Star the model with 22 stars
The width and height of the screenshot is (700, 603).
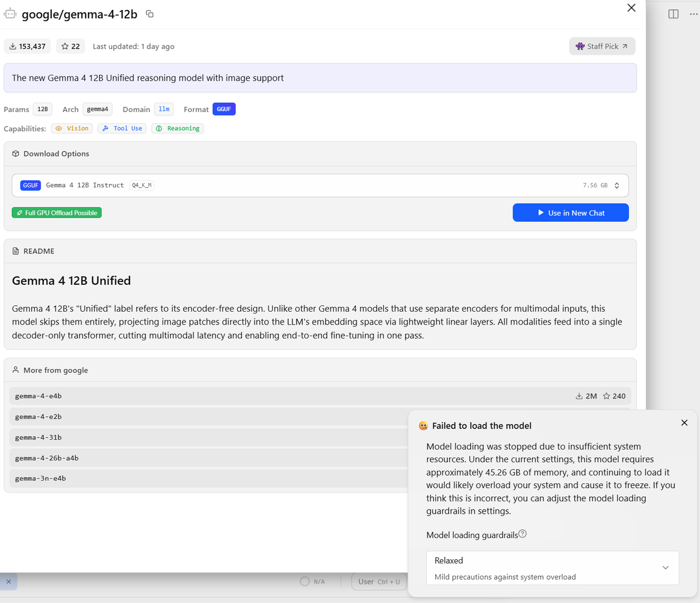(x=71, y=46)
